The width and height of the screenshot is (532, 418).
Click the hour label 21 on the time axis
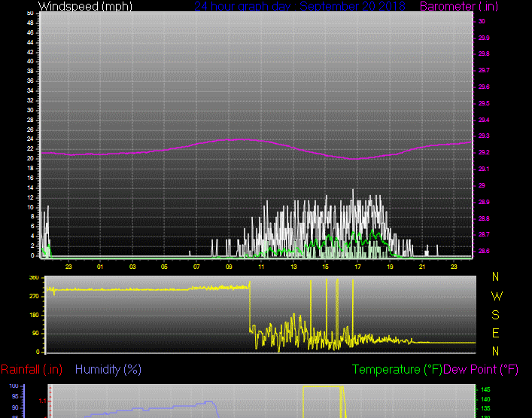[421, 267]
